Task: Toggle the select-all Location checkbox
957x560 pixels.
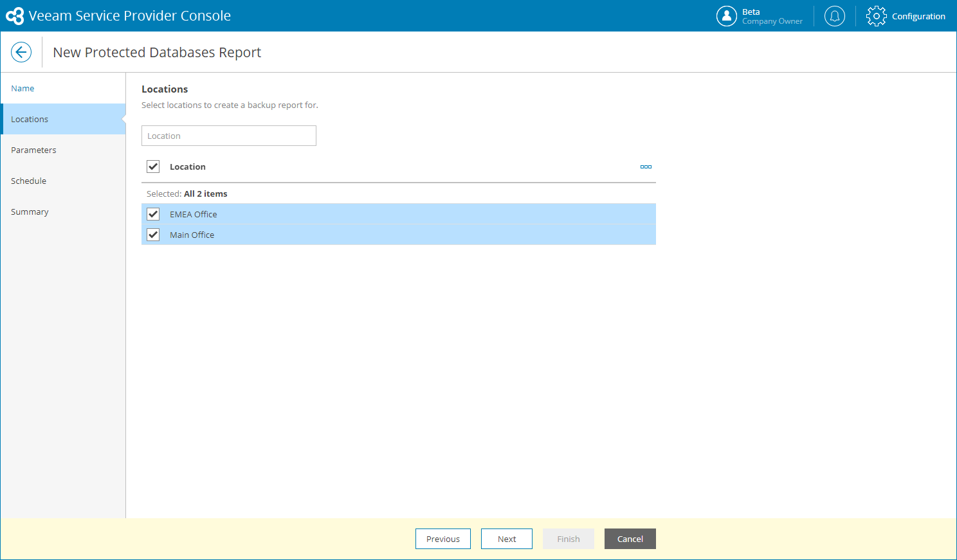Action: pos(153,167)
